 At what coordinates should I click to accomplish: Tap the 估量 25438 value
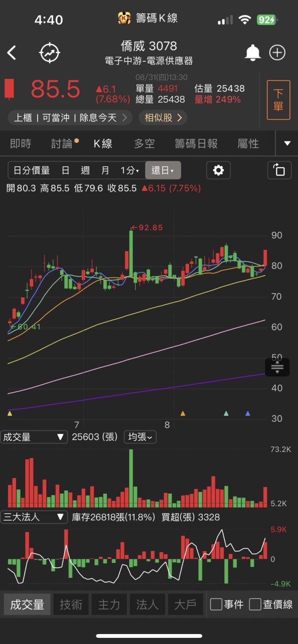point(219,88)
